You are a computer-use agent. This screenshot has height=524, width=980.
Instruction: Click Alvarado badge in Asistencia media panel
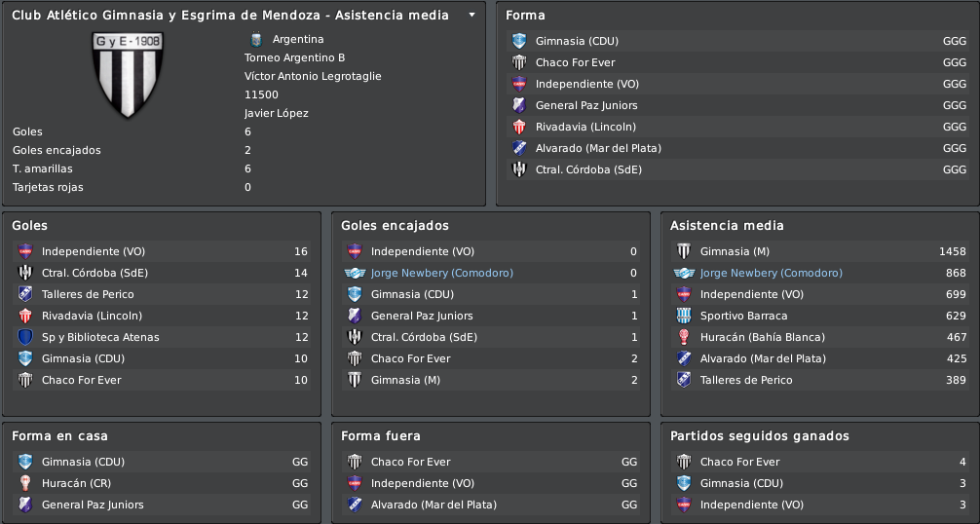click(x=684, y=358)
